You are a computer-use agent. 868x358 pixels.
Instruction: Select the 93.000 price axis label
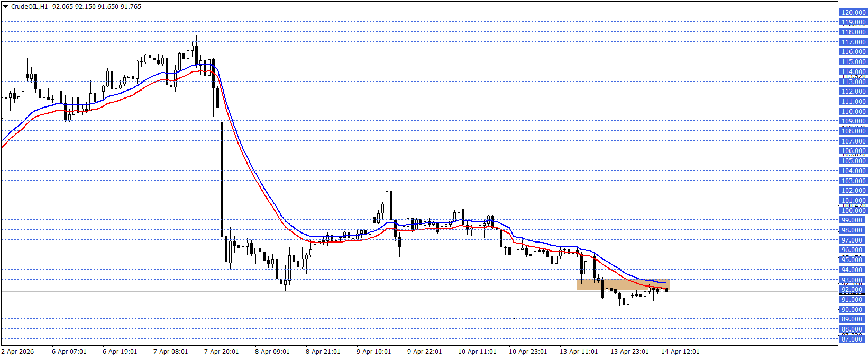pyautogui.click(x=853, y=280)
